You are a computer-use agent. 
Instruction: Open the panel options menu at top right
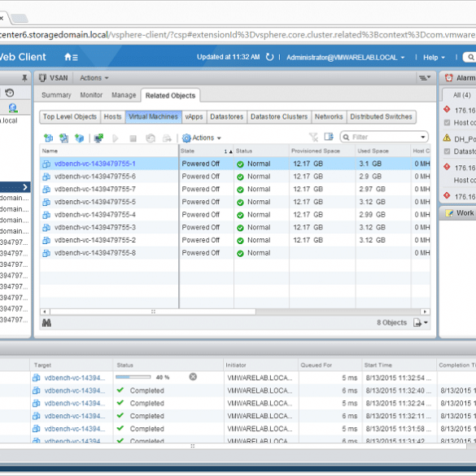[425, 78]
